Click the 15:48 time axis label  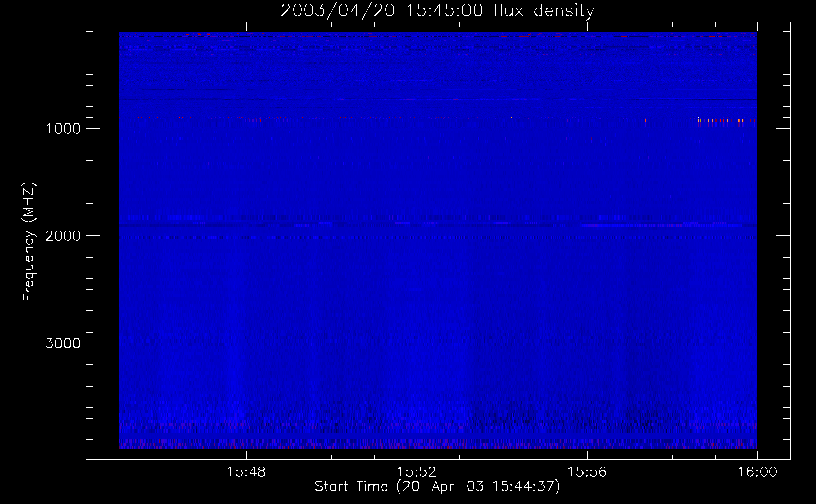246,472
